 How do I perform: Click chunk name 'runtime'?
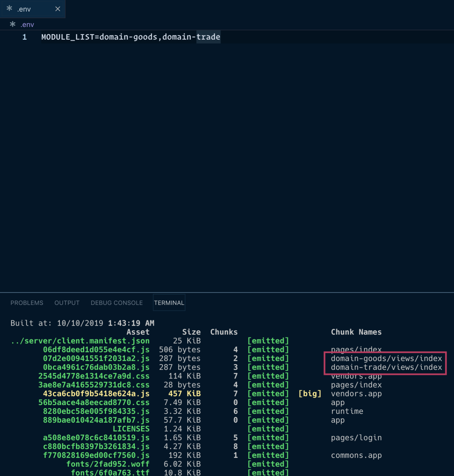click(347, 411)
